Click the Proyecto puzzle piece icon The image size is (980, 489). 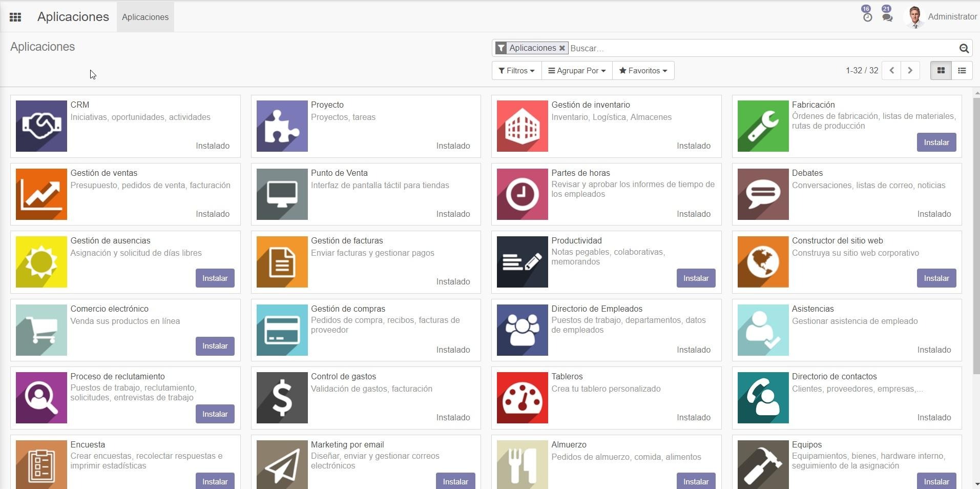(282, 126)
